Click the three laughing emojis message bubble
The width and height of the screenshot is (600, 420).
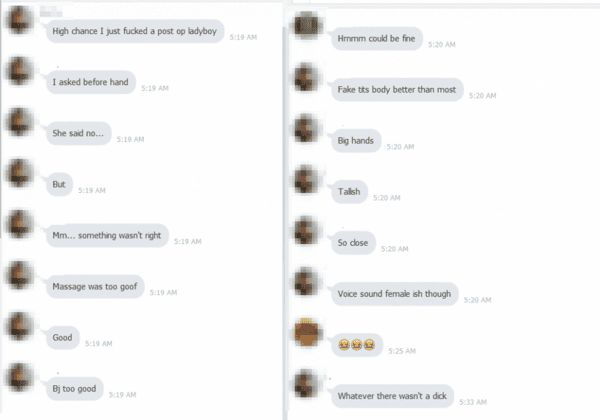point(357,345)
